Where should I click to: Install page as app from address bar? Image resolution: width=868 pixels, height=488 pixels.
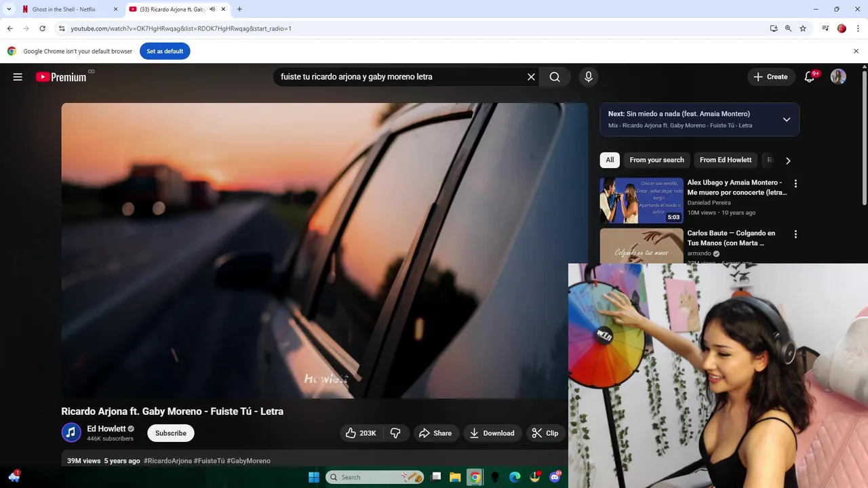774,28
